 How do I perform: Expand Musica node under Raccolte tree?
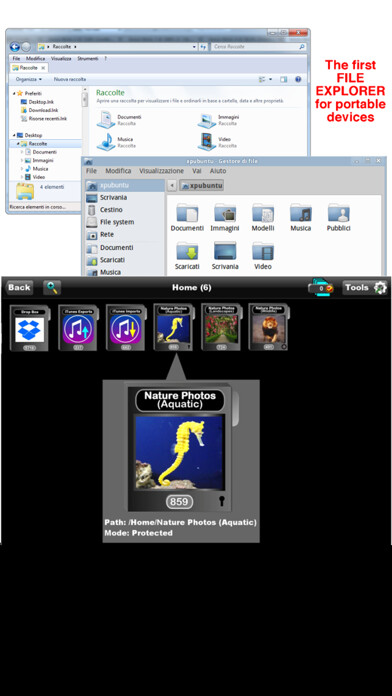pyautogui.click(x=22, y=169)
